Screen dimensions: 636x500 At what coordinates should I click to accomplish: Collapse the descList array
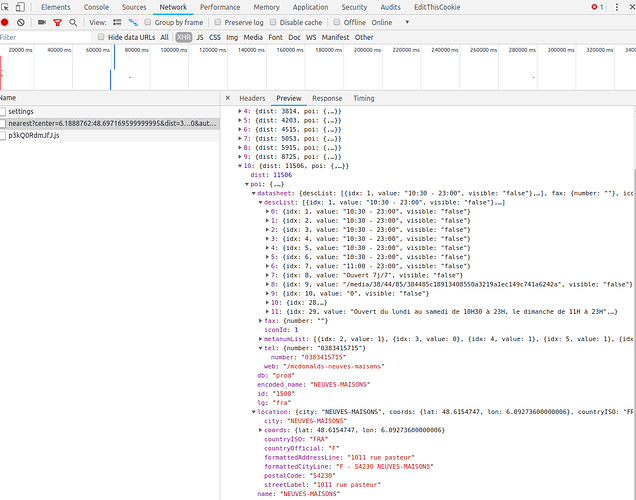tap(260, 202)
